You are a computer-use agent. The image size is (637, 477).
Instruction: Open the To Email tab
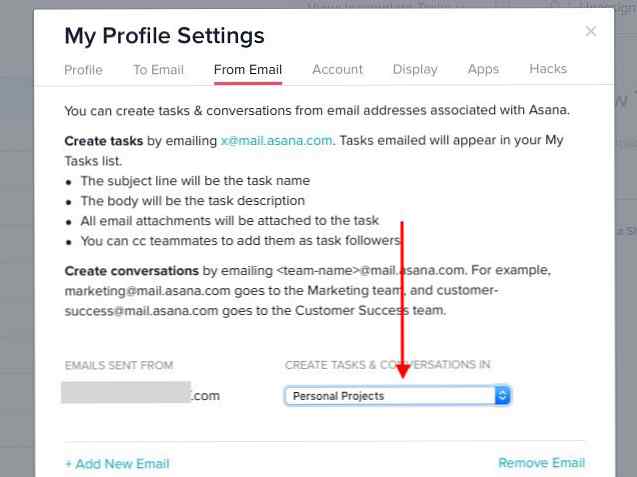point(158,70)
